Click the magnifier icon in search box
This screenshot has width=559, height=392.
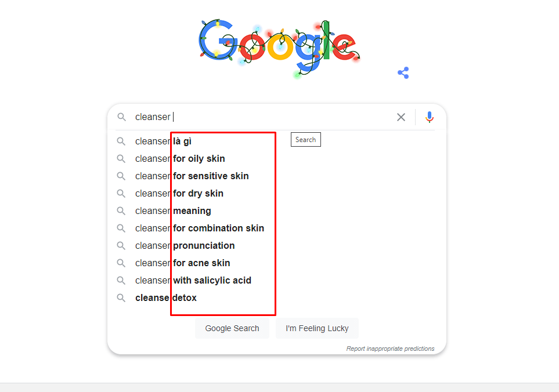pos(121,117)
